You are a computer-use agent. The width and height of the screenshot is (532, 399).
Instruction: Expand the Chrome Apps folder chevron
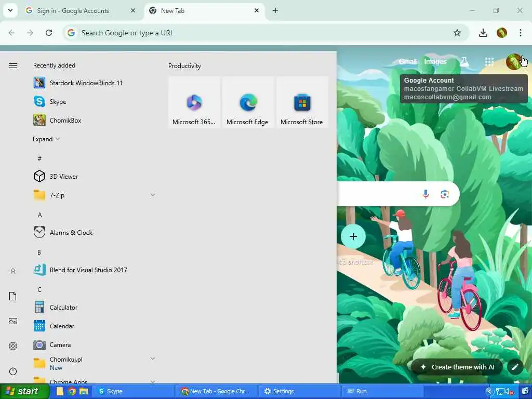153,381
